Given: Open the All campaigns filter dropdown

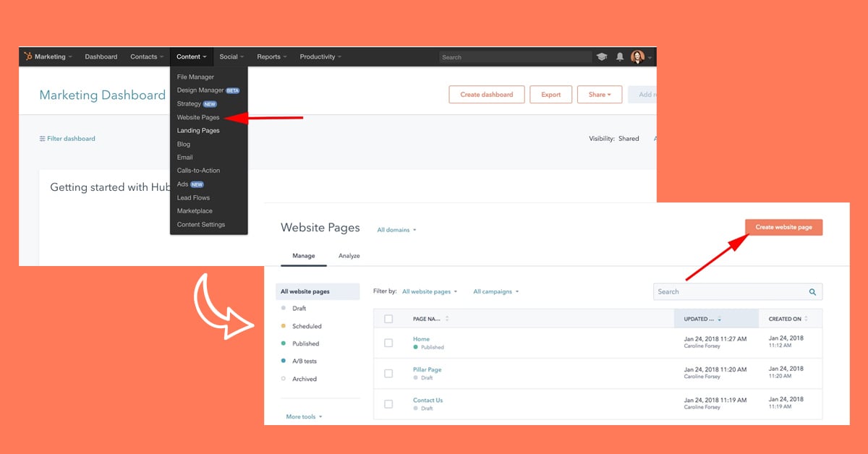Looking at the screenshot, I should 496,292.
